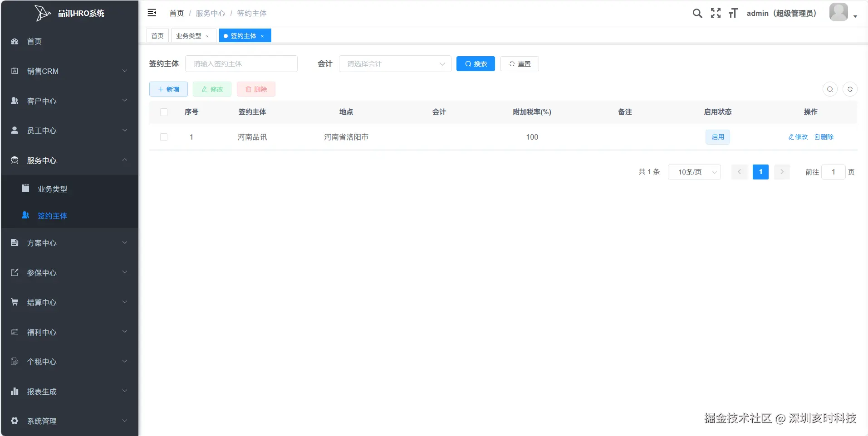Click the 搜索 search button

click(476, 64)
